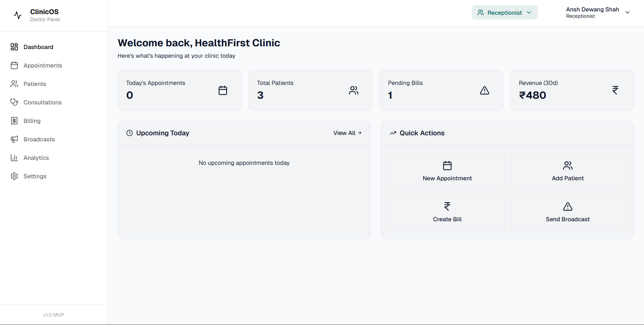Click the Send Broadcast quick action
Viewport: 644px width, 325px height.
(567, 213)
